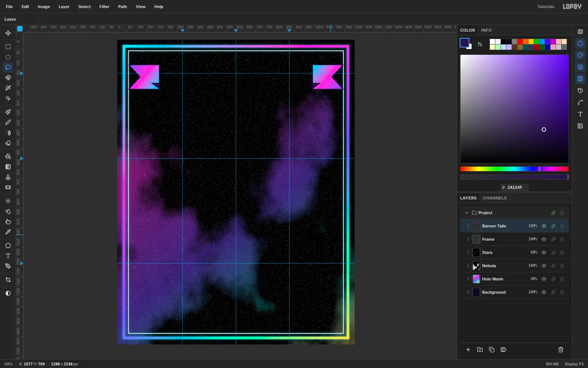This screenshot has width=588, height=368.
Task: Duplicate the selected layer
Action: tap(492, 350)
